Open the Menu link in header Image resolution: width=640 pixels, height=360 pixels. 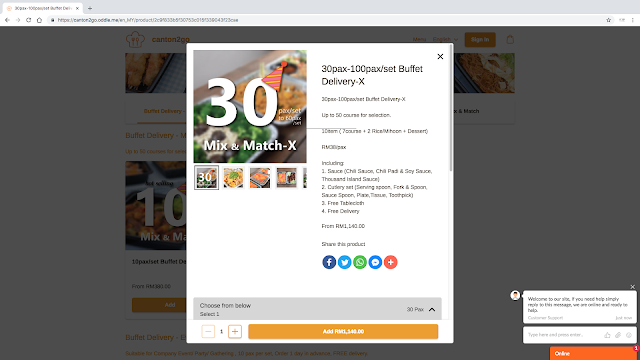tap(419, 40)
